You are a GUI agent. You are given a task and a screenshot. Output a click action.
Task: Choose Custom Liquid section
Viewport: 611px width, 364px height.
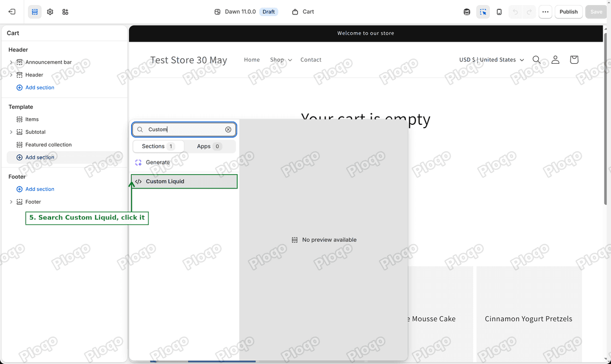coord(184,181)
